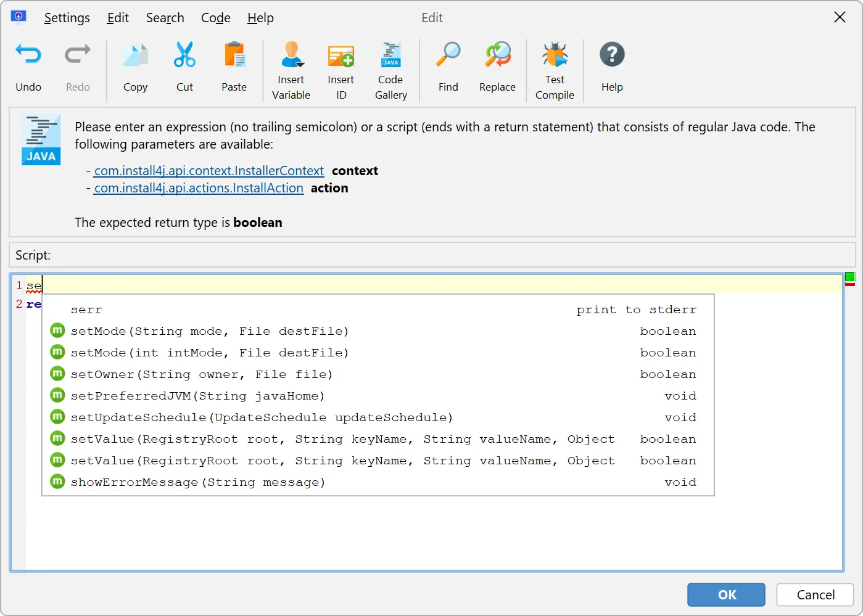This screenshot has height=616, width=863.
Task: Click method icon beside setOwner entry
Action: [x=57, y=374]
